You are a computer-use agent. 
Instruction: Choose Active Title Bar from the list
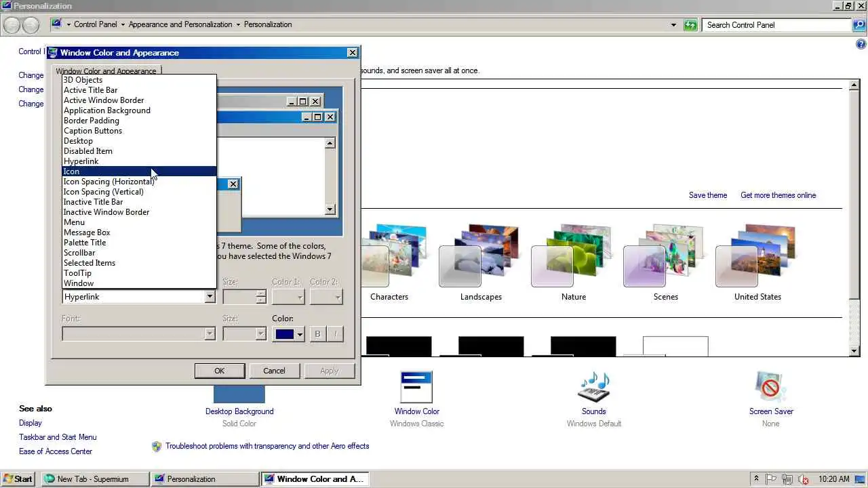point(139,90)
